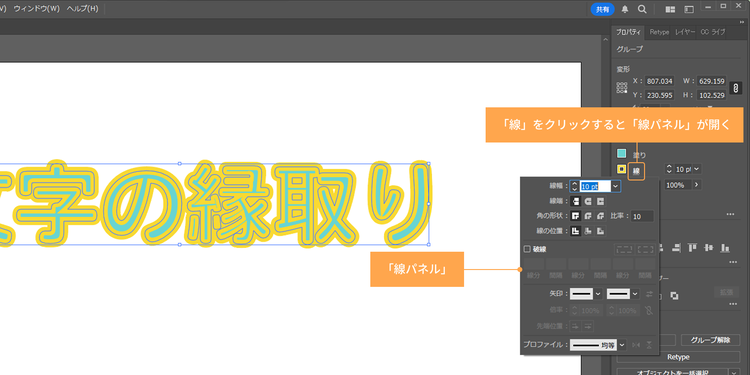Open more options under pathfinder section

[733, 304]
